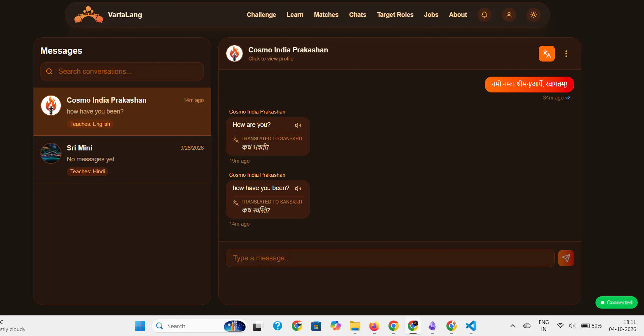Open the Get Help taskbar icon

(277, 326)
